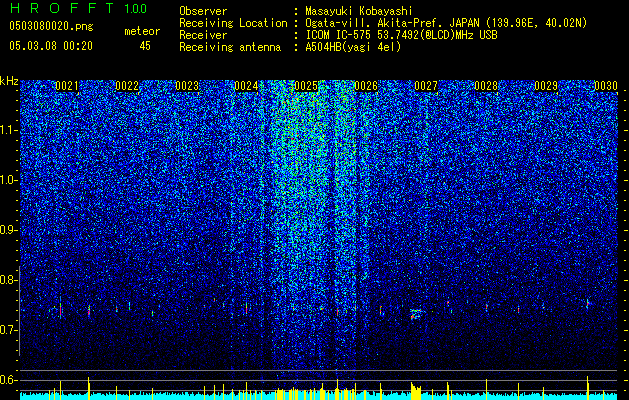629x400 pixels.
Task: Select the filename 0503080020.png
Action: [x=51, y=26]
